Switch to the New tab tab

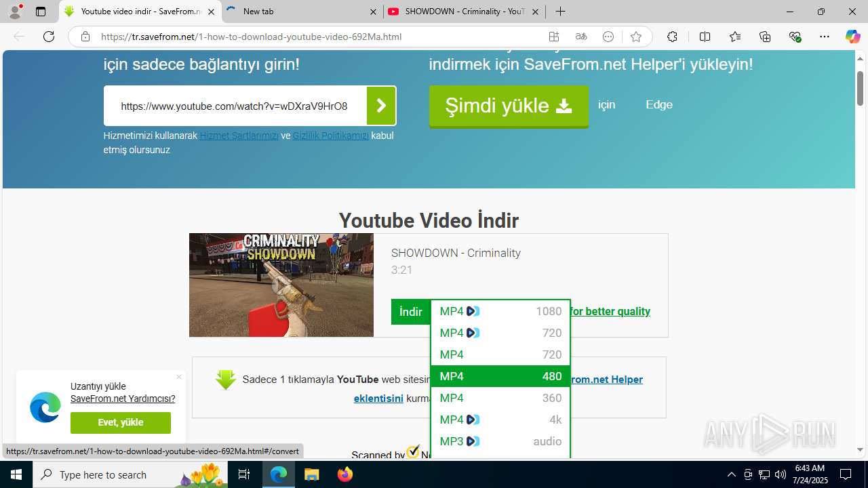302,12
